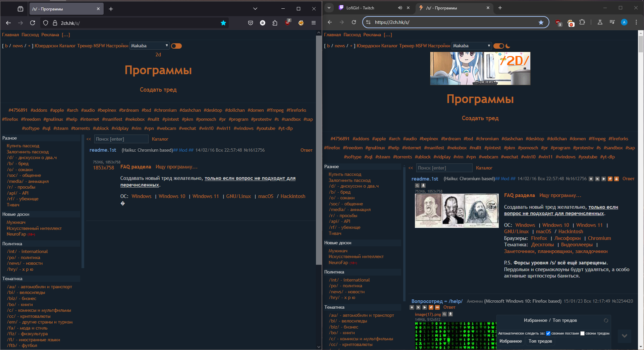
Task: Open Chrome media controls
Action: [612, 22]
